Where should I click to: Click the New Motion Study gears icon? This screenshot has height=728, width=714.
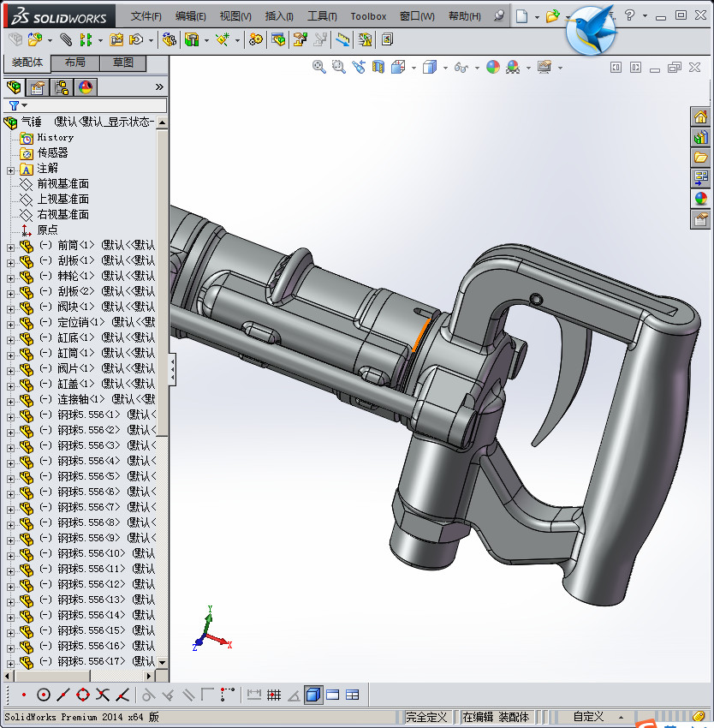[255, 40]
